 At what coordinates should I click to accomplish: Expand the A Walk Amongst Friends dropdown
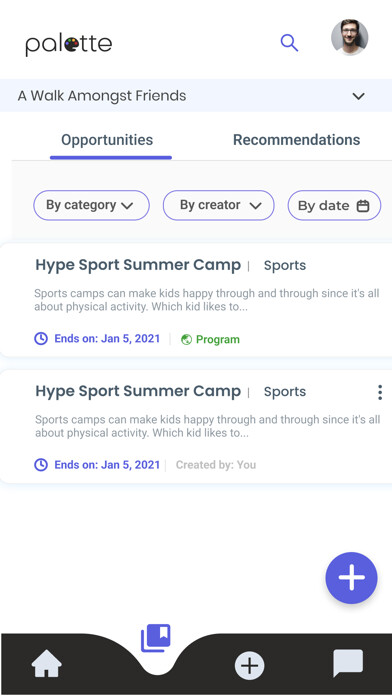196,95
